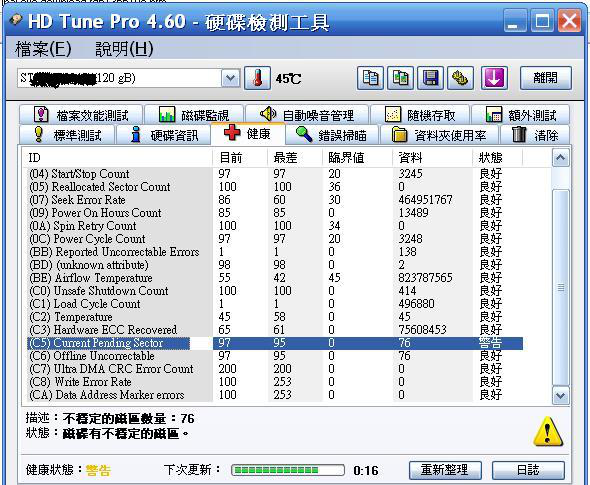Select the (0A) Spin Retry Count row

(x=275, y=226)
